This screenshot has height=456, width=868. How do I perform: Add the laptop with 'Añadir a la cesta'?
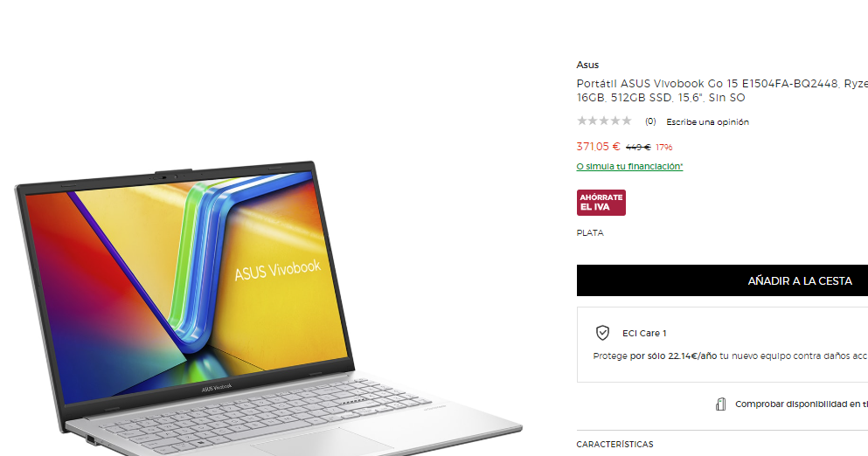click(722, 280)
